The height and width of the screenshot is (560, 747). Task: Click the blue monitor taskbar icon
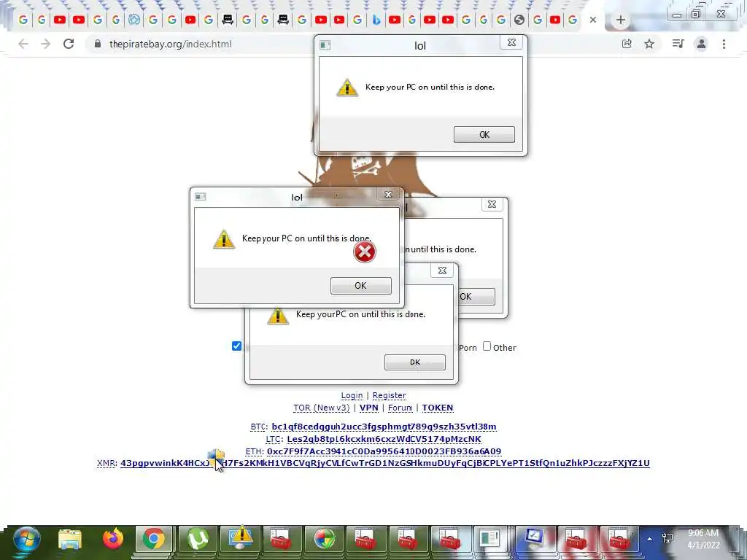click(x=534, y=540)
